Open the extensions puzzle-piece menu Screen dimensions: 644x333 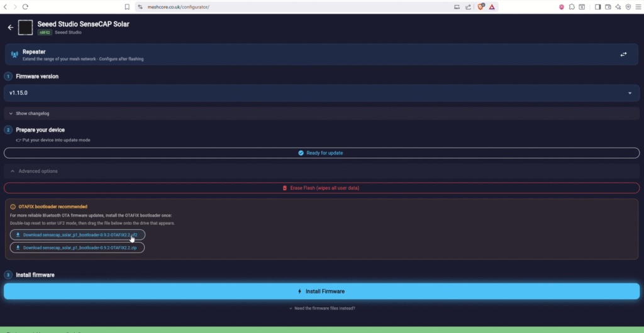coord(572,7)
